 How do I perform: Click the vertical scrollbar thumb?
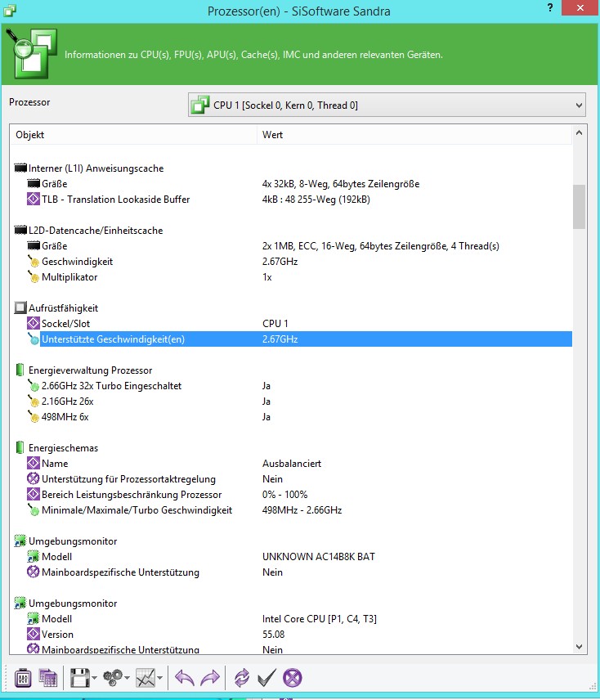point(579,207)
